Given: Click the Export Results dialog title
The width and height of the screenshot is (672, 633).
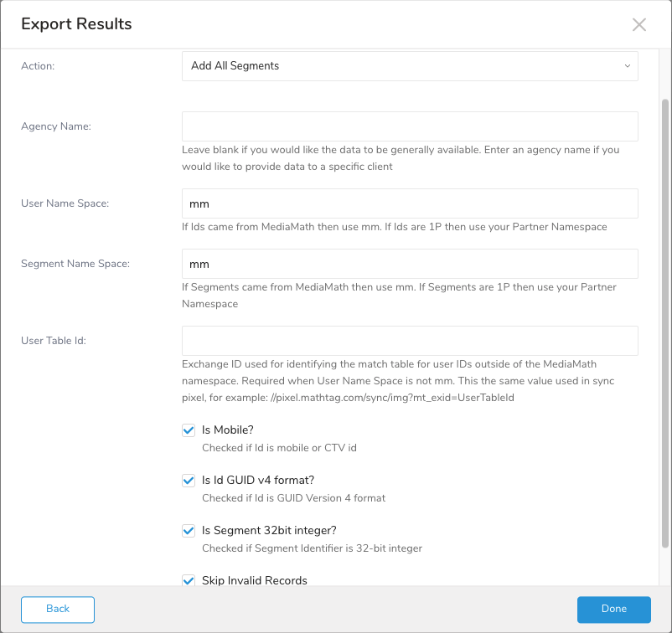Looking at the screenshot, I should pyautogui.click(x=76, y=24).
